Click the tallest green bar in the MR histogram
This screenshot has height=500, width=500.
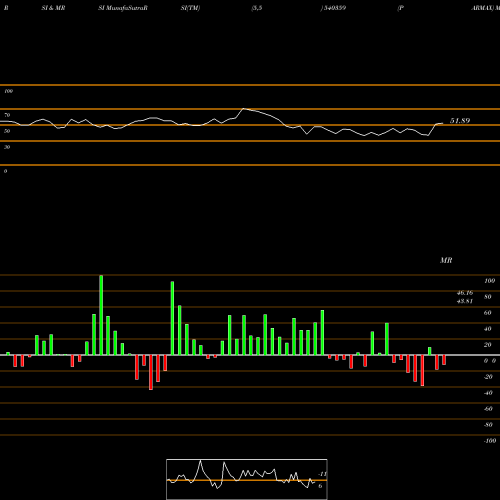101,315
